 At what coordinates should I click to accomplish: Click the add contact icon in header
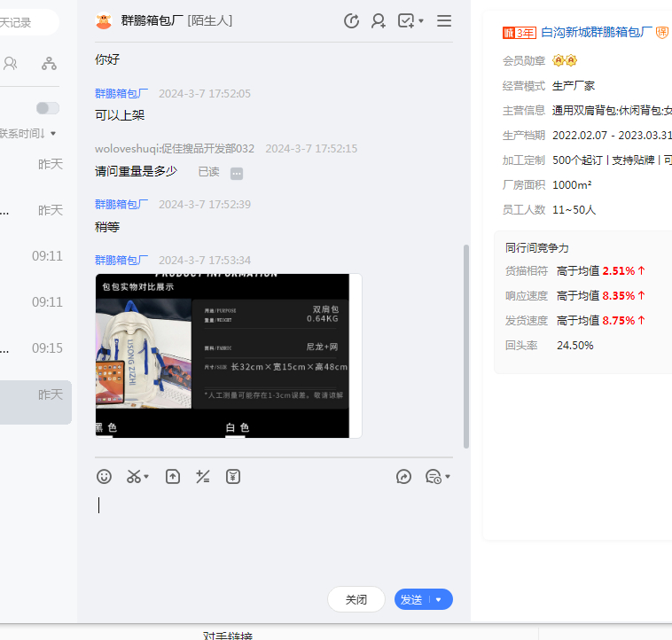(379, 21)
